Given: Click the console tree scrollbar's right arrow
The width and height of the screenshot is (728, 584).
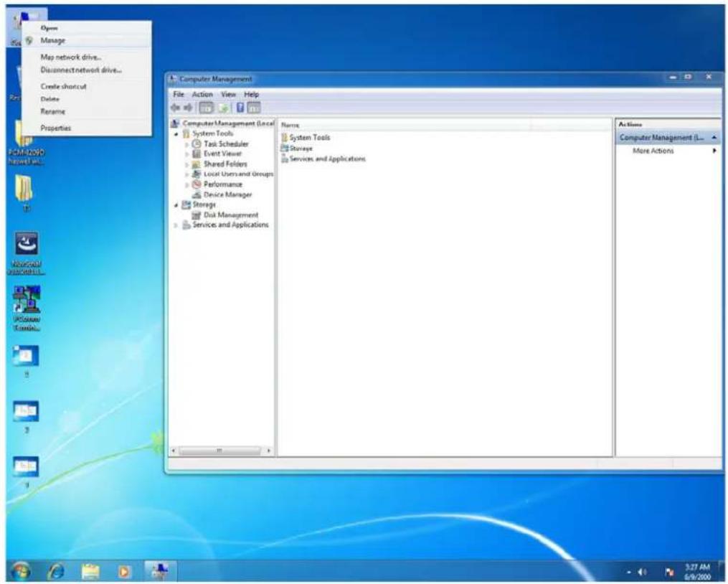Looking at the screenshot, I should click(x=269, y=451).
